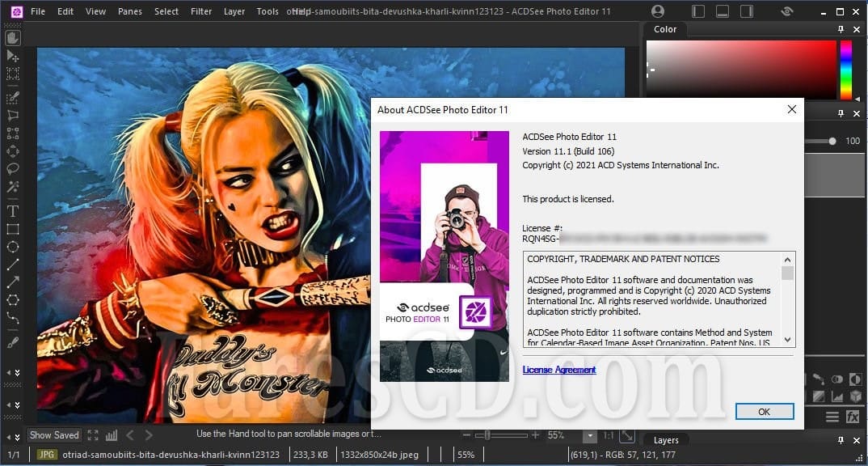Click the opacity slider handle near 100
868x466 pixels.
point(832,142)
